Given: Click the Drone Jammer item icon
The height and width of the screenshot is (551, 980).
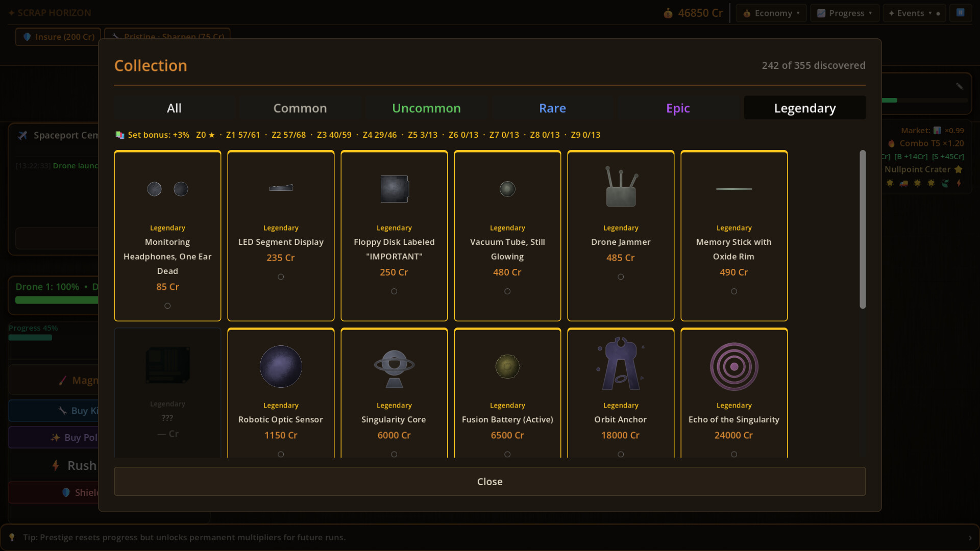Looking at the screenshot, I should tap(621, 186).
